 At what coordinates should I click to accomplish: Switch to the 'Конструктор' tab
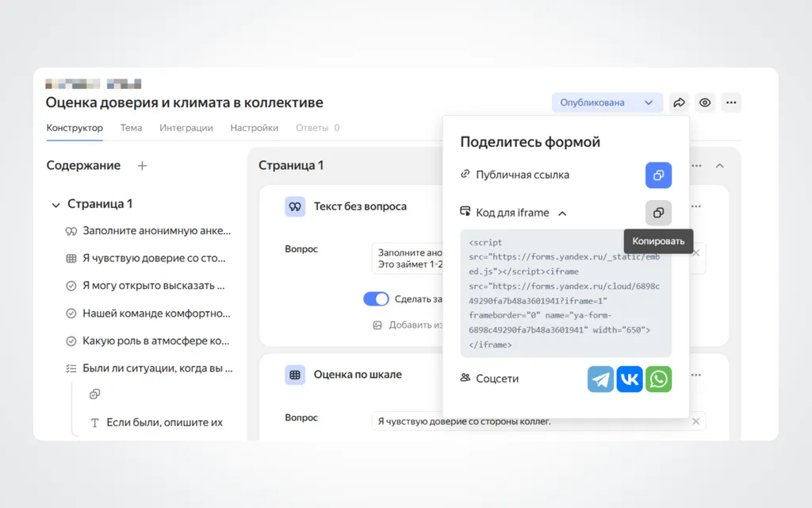pyautogui.click(x=75, y=128)
